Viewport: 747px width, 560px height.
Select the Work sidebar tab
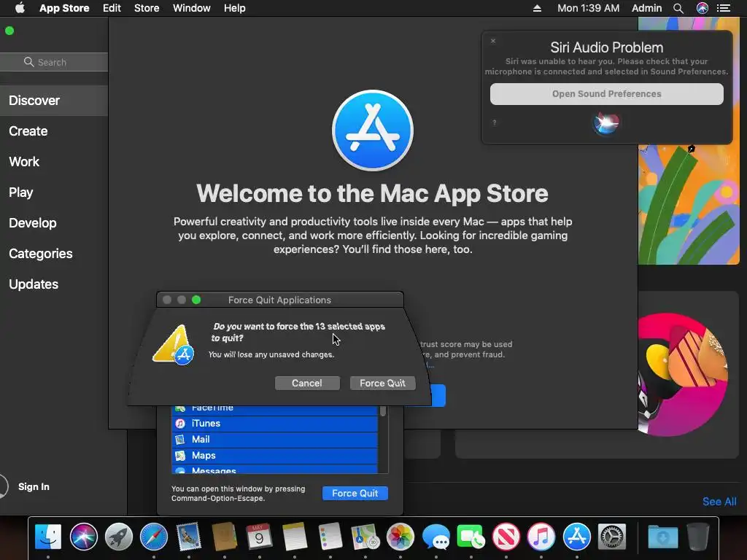54,161
